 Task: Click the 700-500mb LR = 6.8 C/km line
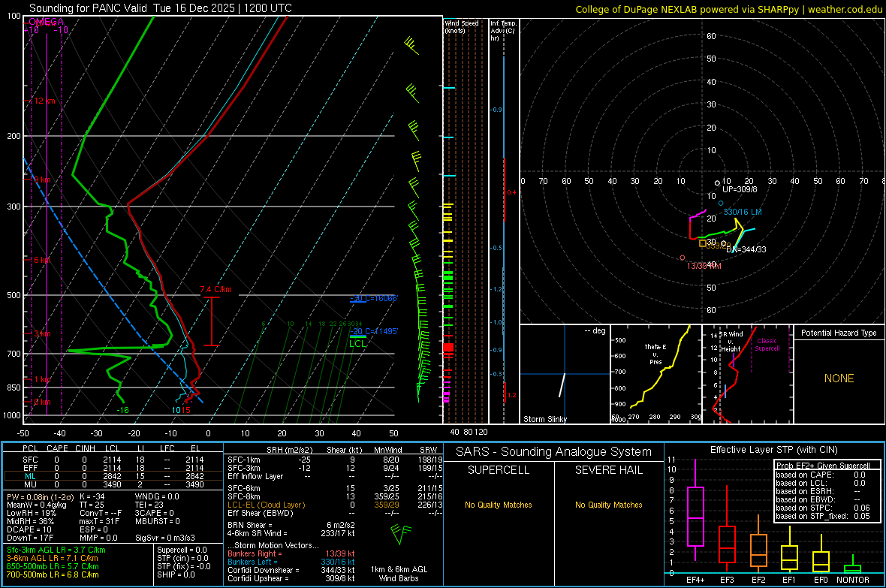click(53, 574)
